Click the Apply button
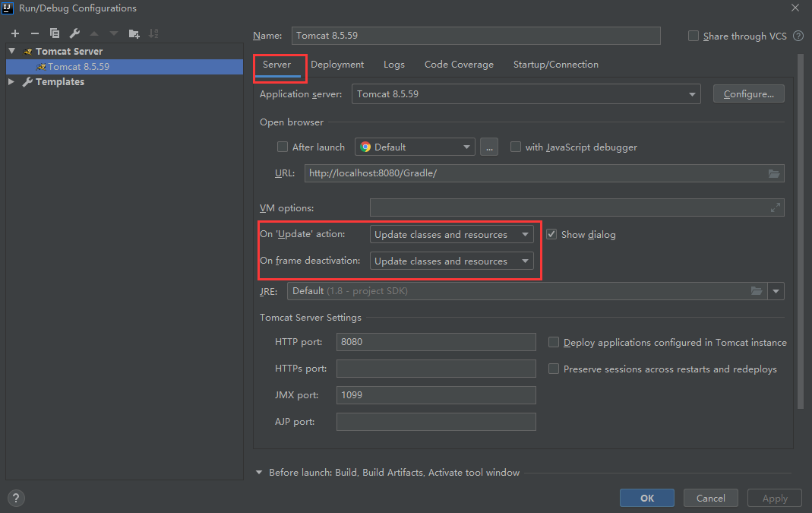812x513 pixels. 775,498
